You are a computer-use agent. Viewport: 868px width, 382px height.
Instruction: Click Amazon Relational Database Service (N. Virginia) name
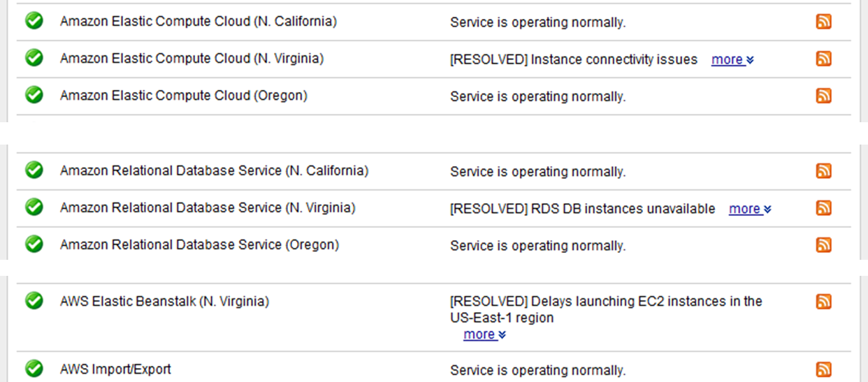click(x=207, y=207)
